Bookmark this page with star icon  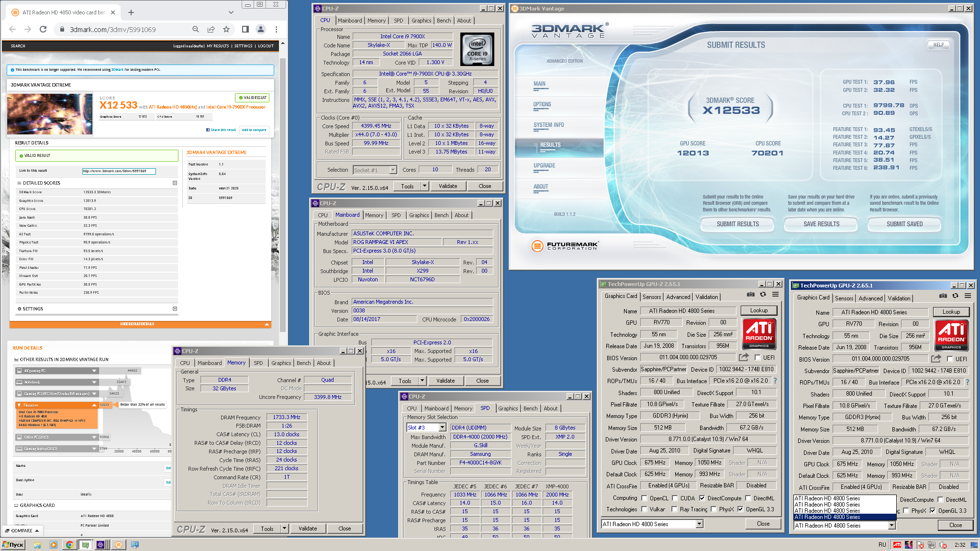[226, 29]
